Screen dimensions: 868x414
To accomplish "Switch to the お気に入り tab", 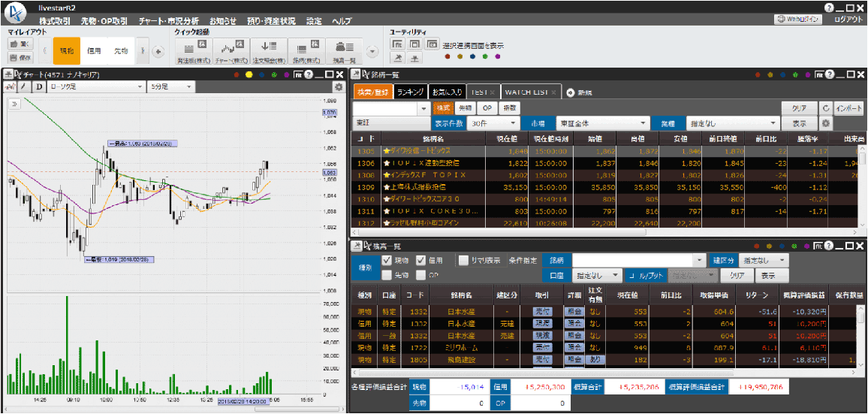I will 446,92.
